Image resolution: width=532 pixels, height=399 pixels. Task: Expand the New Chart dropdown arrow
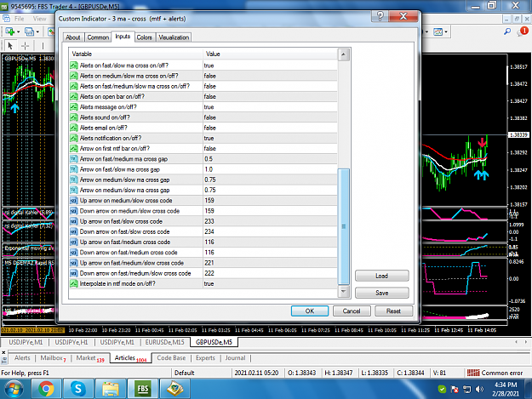[19, 31]
